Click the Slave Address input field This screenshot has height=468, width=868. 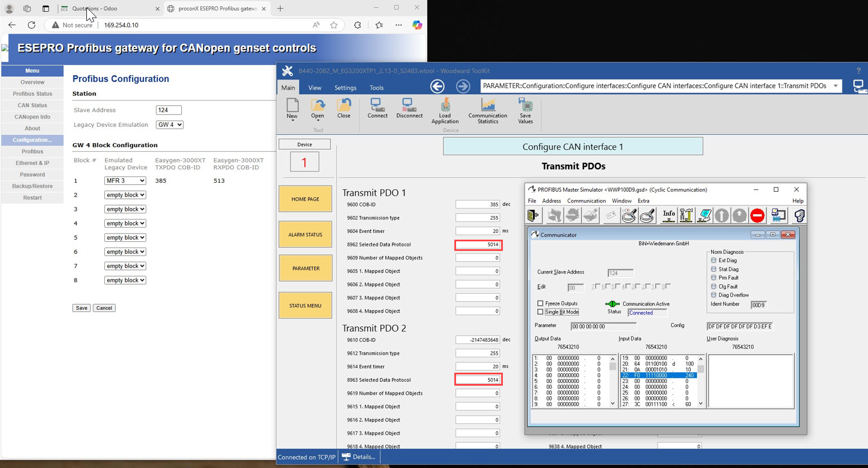(x=168, y=110)
